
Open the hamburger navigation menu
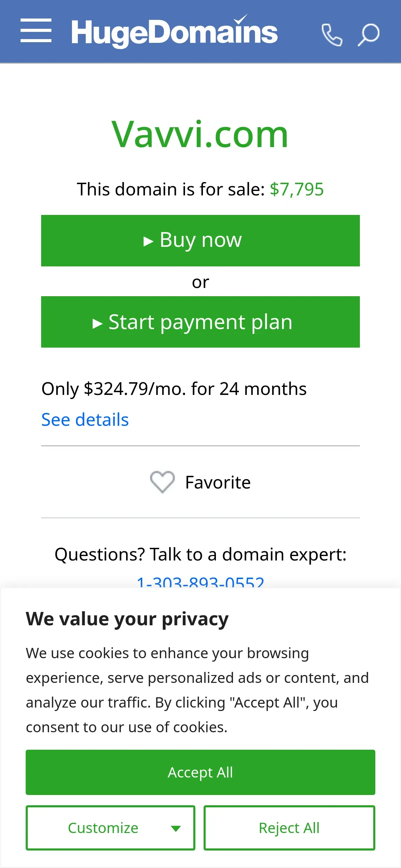tap(36, 31)
